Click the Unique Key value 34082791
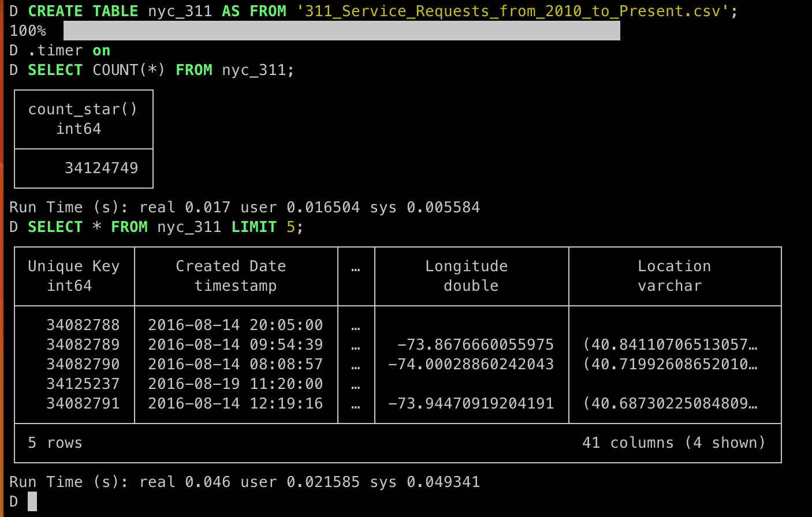 83,404
